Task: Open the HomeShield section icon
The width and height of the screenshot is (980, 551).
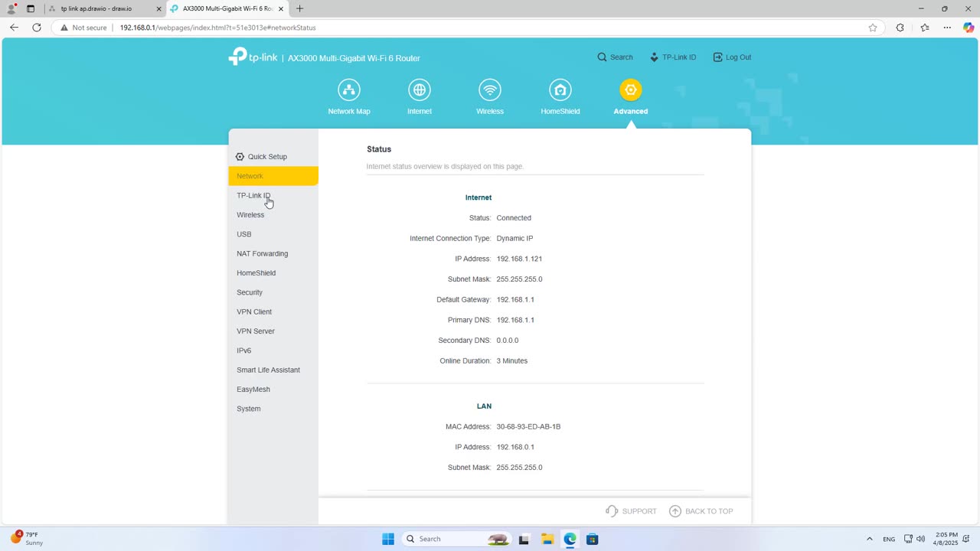Action: coord(560,90)
